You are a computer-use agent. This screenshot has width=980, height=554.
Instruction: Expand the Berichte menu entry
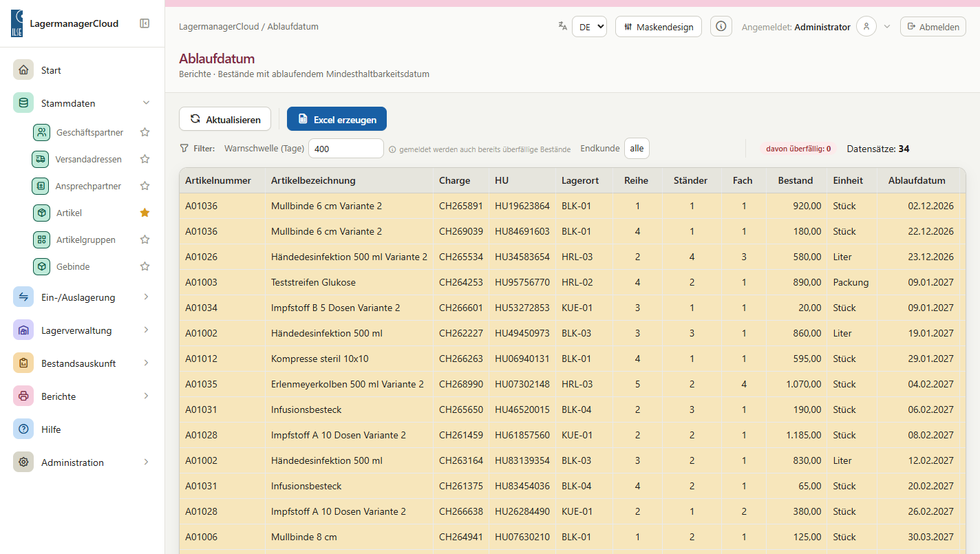(83, 396)
